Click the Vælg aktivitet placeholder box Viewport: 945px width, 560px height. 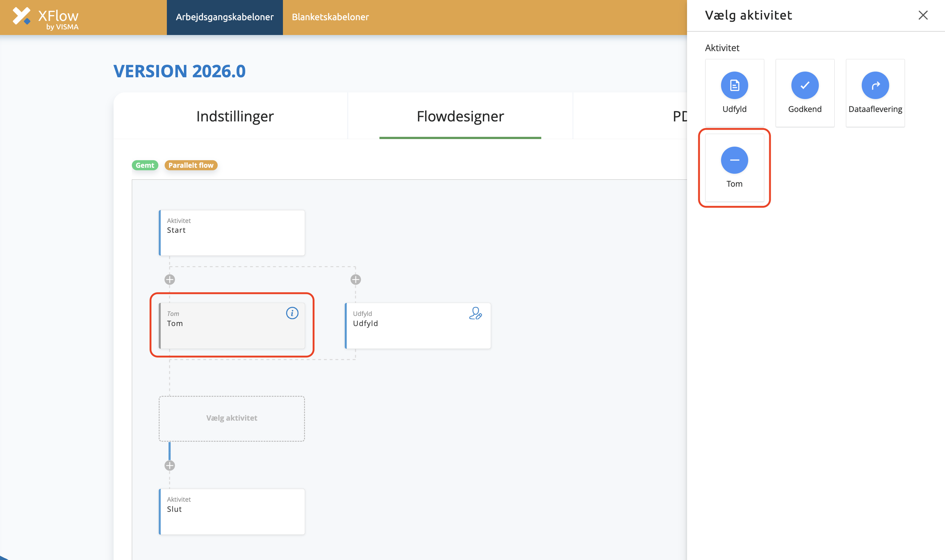tap(232, 418)
